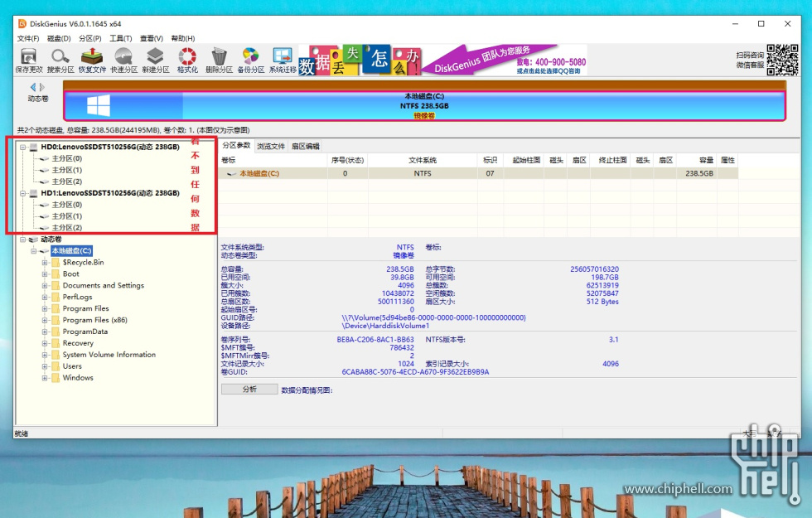The width and height of the screenshot is (812, 518).
Task: Click the 属性 column header
Action: (727, 160)
